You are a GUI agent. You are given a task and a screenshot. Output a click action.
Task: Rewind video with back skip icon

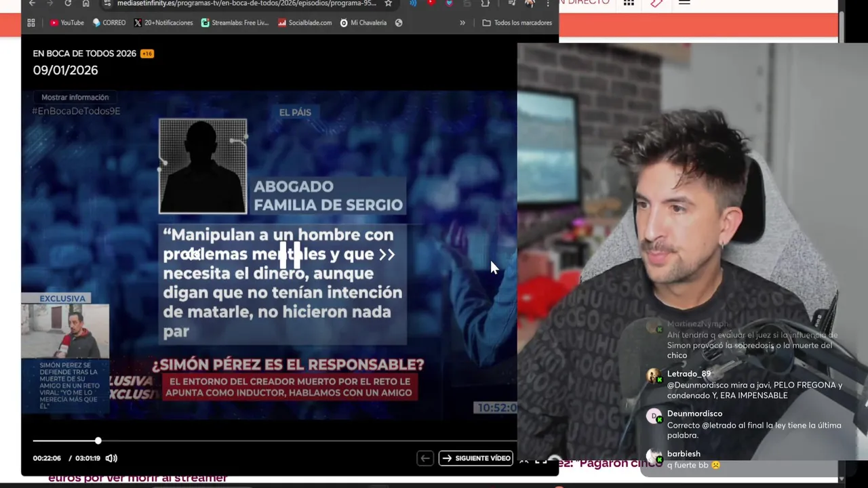(193, 255)
